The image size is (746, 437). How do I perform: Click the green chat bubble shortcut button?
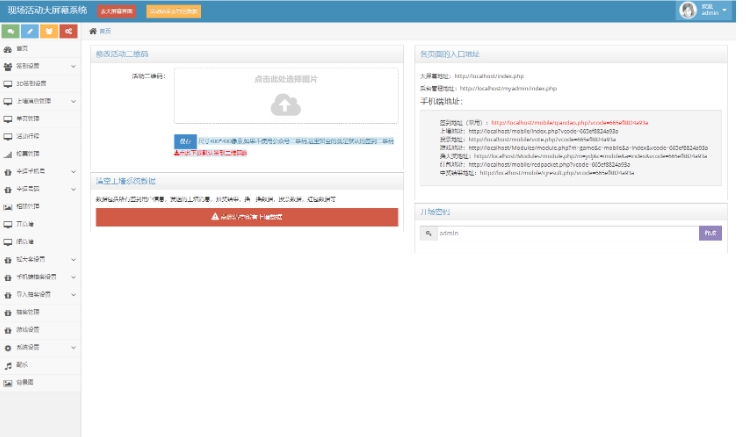[10, 31]
